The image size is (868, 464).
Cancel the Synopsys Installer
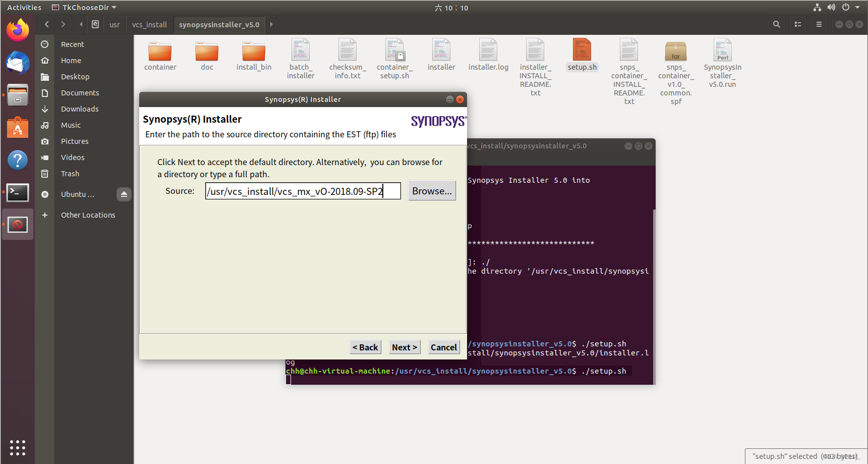pos(444,347)
